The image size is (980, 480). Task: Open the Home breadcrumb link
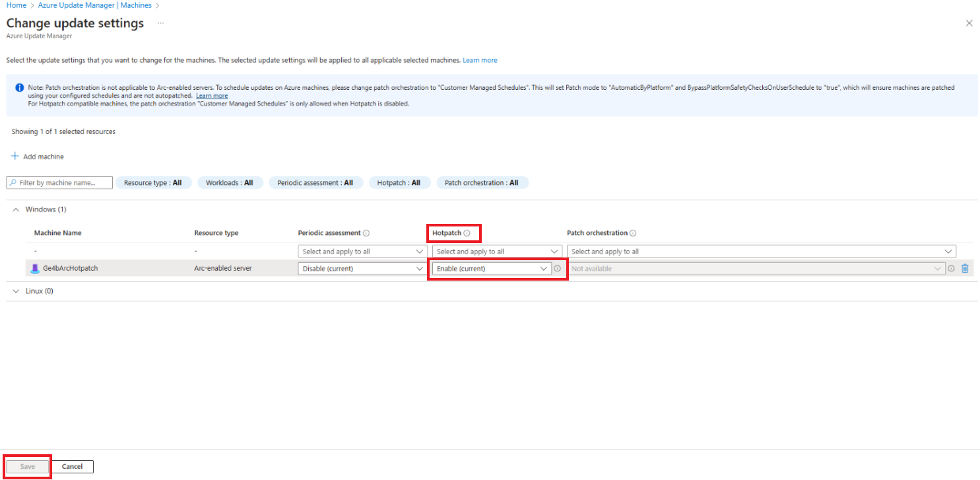(x=16, y=5)
